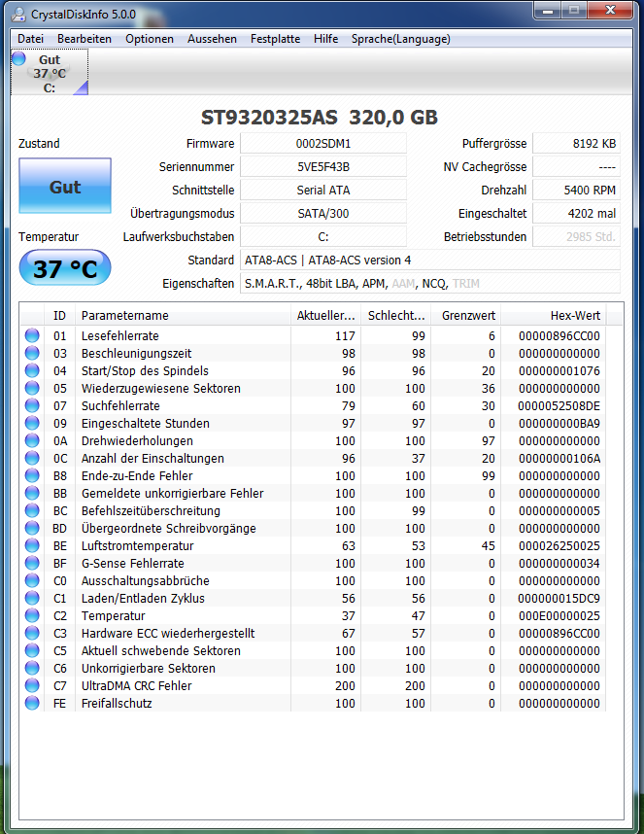Image resolution: width=644 pixels, height=834 pixels.
Task: Select the drive C: tab at top
Action: click(x=50, y=74)
